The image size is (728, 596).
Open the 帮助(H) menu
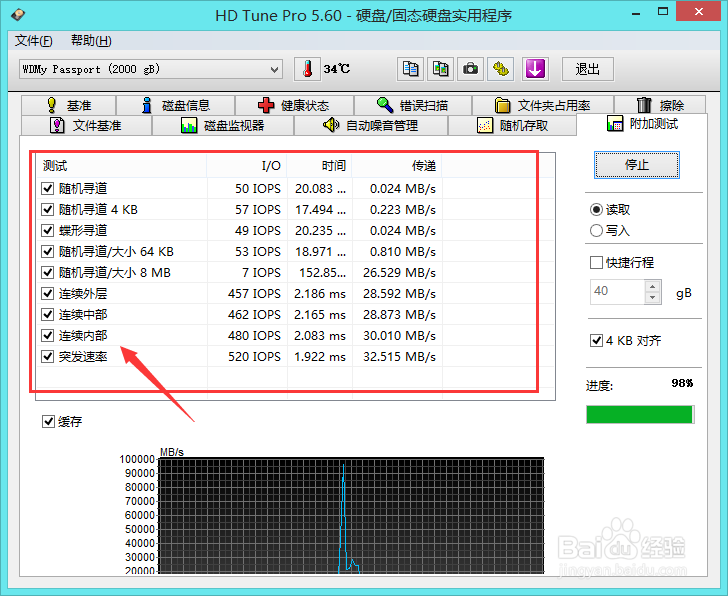91,41
